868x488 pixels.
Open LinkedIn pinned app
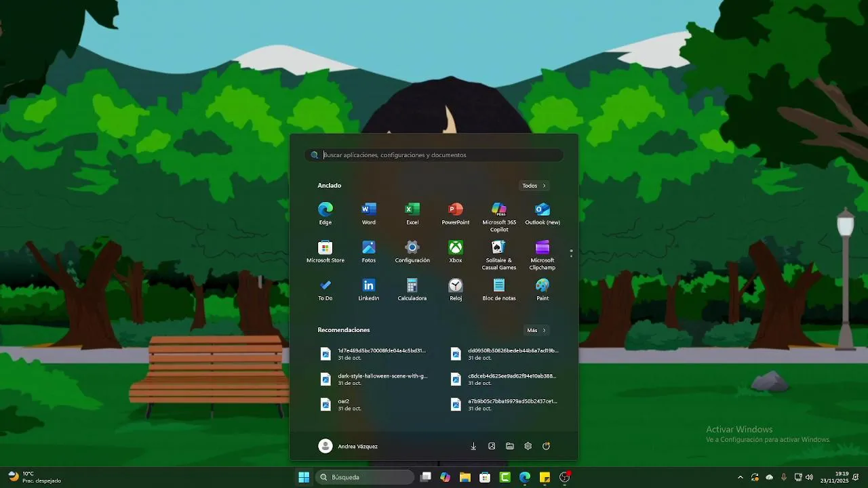tap(369, 289)
